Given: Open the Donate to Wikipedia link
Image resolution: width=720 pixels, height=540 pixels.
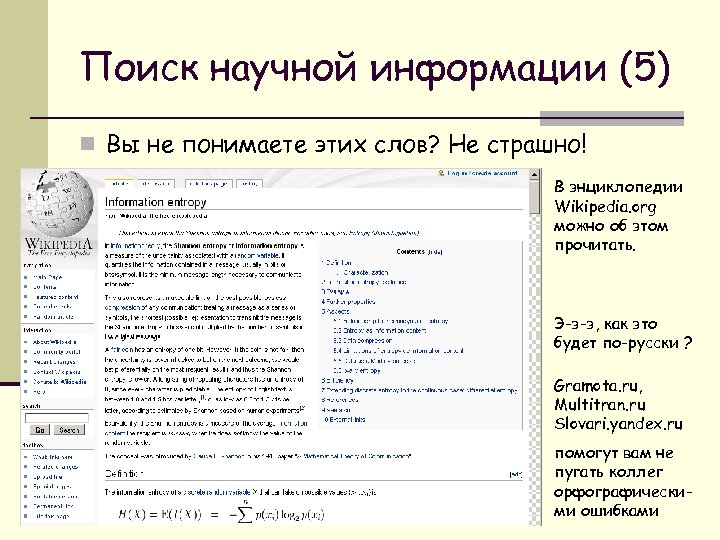Looking at the screenshot, I should click(59, 382).
